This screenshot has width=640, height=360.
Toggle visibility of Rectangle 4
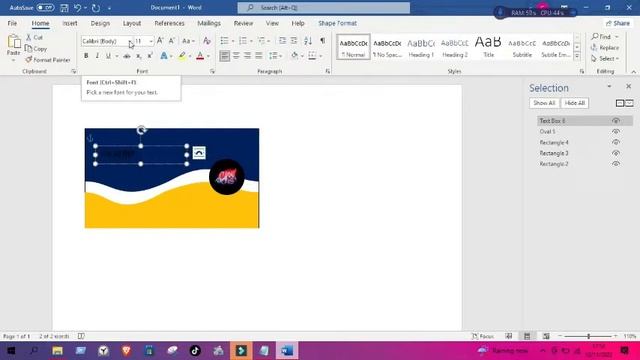pyautogui.click(x=616, y=142)
